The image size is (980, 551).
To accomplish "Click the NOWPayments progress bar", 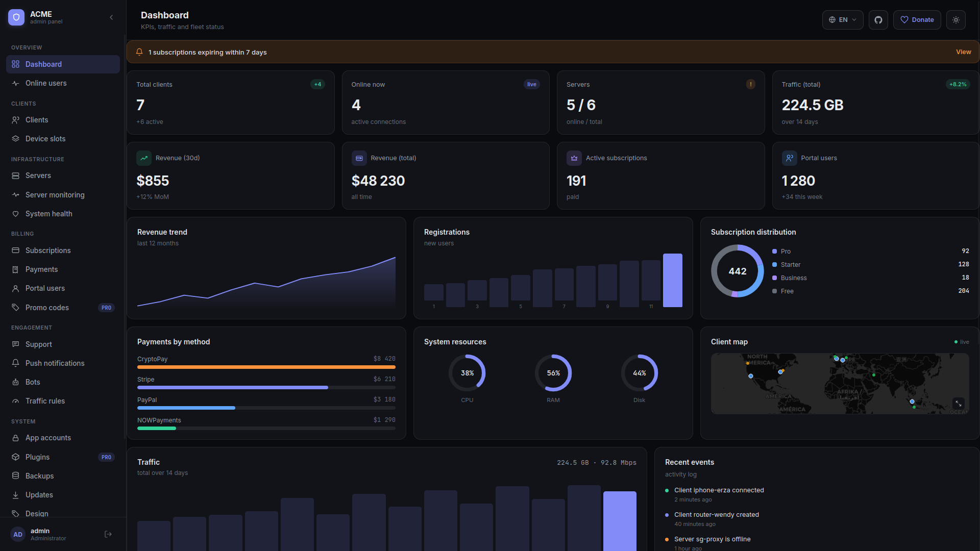I will click(x=266, y=428).
